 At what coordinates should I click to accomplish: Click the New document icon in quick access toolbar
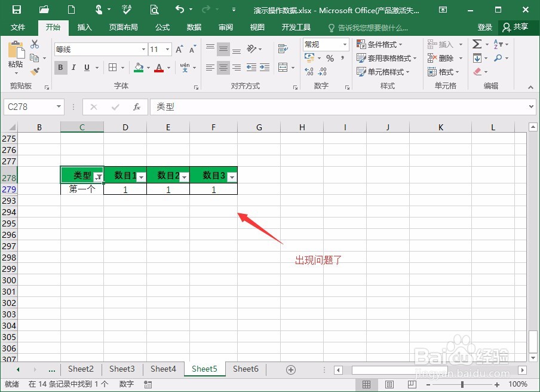pos(71,10)
